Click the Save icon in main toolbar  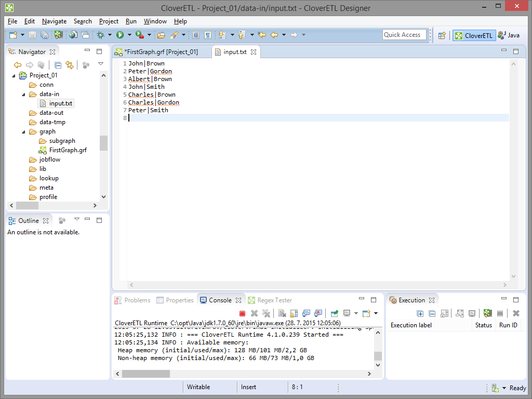(x=32, y=35)
